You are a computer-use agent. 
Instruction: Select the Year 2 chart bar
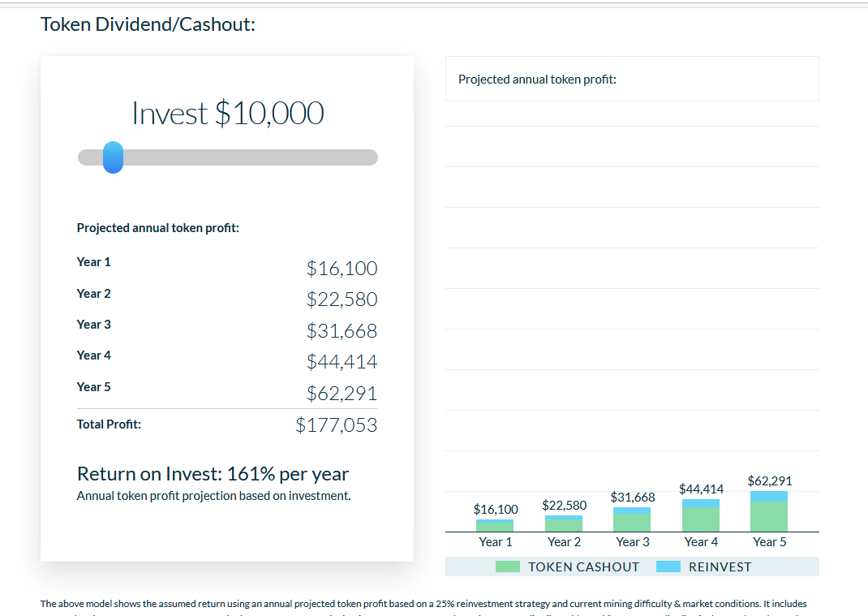click(x=564, y=524)
